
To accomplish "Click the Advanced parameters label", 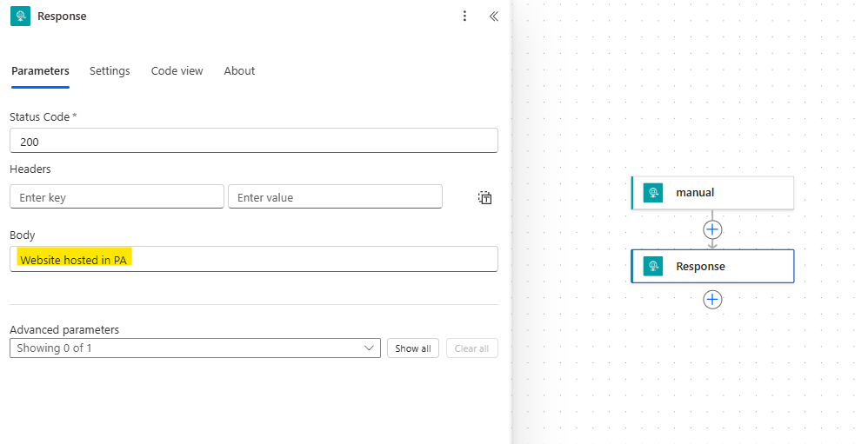I will tap(64, 329).
